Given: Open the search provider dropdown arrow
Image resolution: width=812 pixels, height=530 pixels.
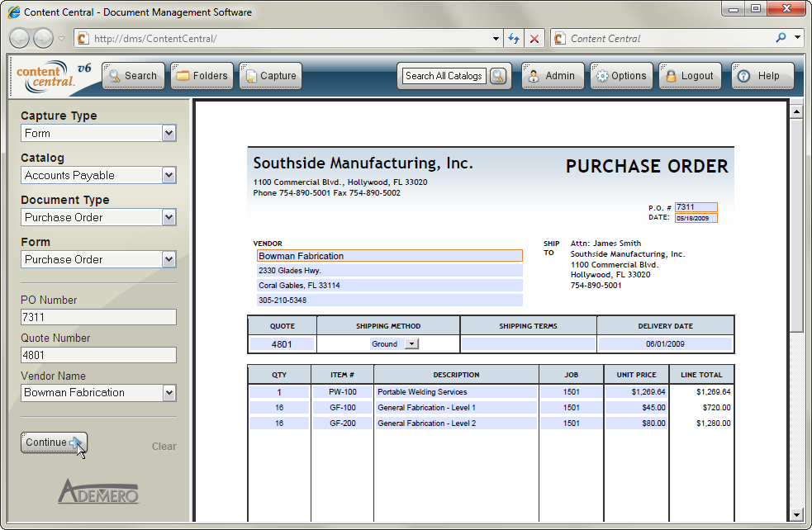Looking at the screenshot, I should tap(797, 38).
